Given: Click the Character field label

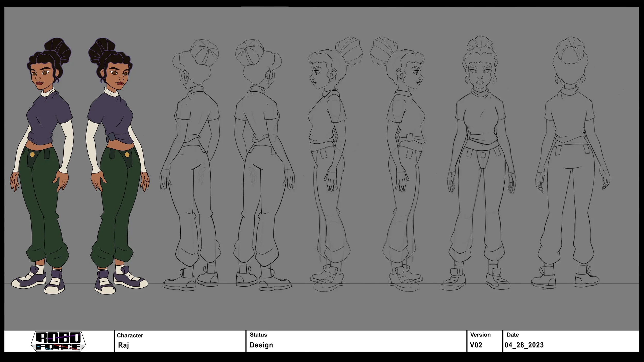Looking at the screenshot, I should [x=130, y=335].
